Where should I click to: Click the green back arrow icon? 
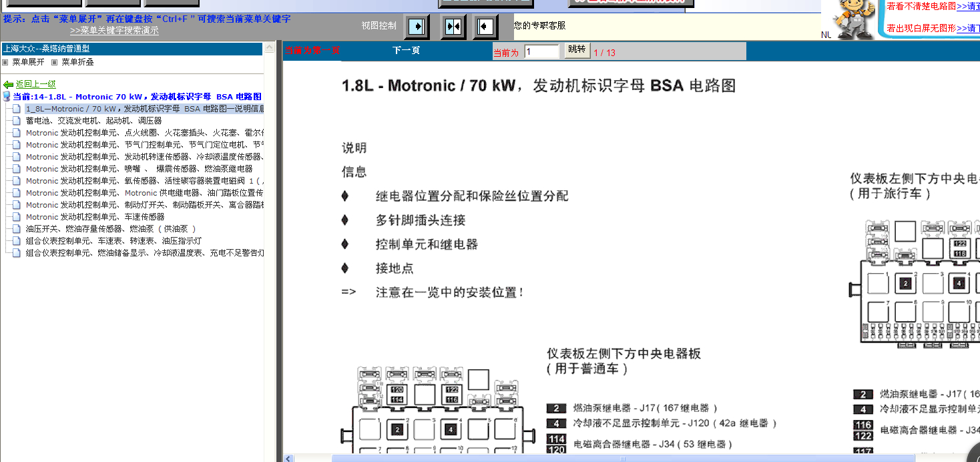[9, 85]
